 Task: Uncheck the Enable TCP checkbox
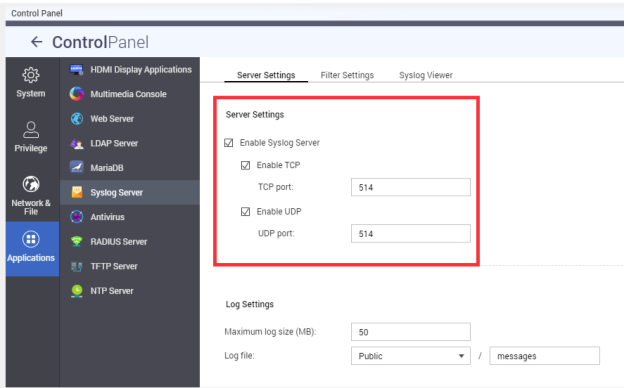(x=246, y=165)
